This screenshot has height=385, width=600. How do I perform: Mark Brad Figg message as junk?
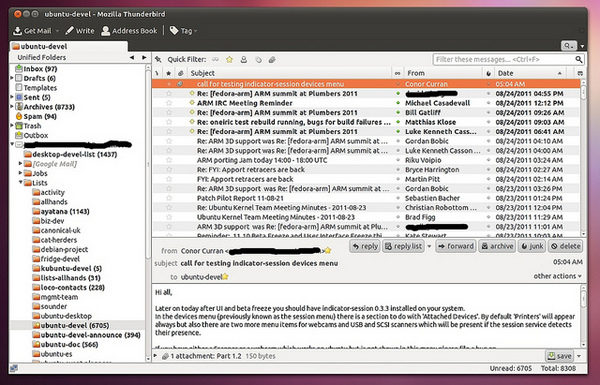[x=488, y=217]
